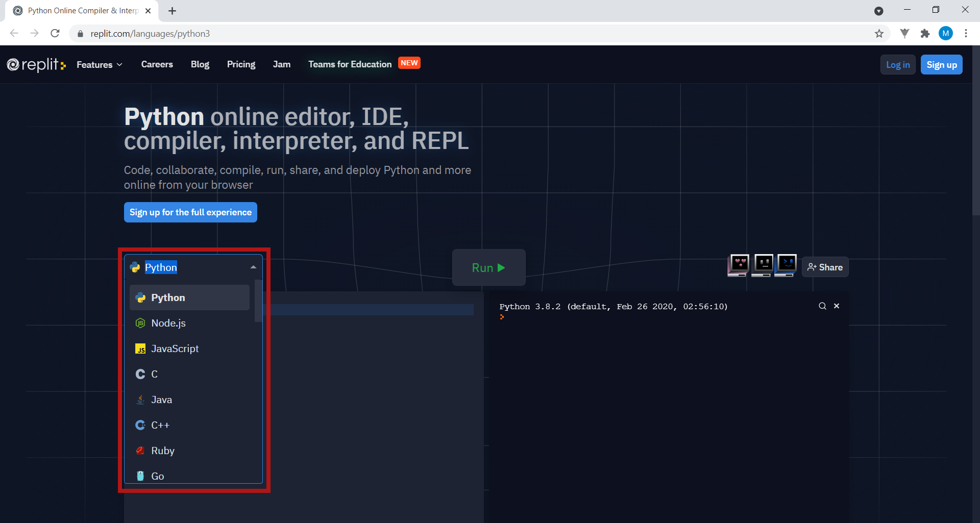Open a new browser tab with plus icon
This screenshot has height=523, width=980.
pyautogui.click(x=172, y=11)
